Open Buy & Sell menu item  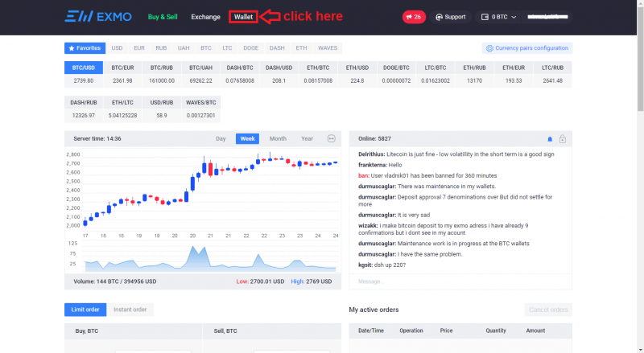click(x=163, y=17)
